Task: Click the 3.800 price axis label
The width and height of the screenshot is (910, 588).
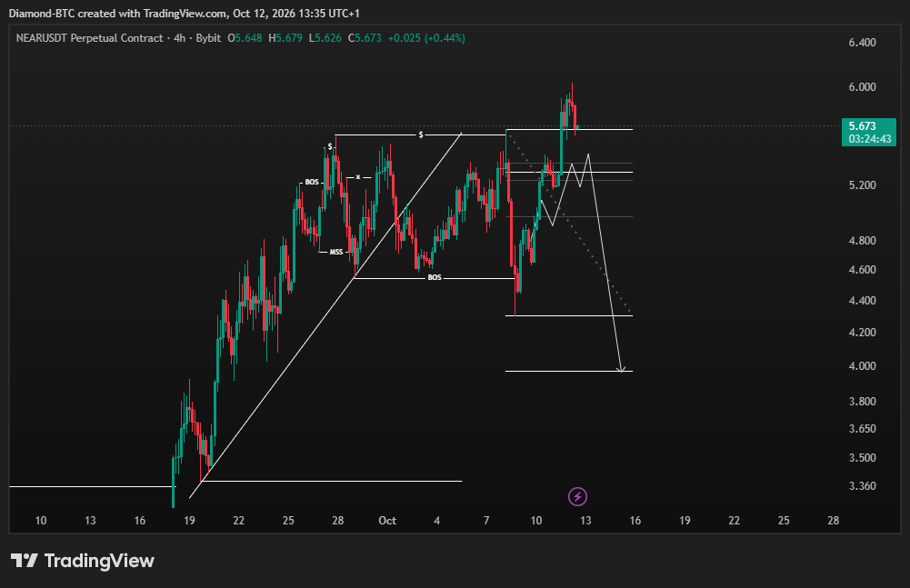Action: pos(863,402)
